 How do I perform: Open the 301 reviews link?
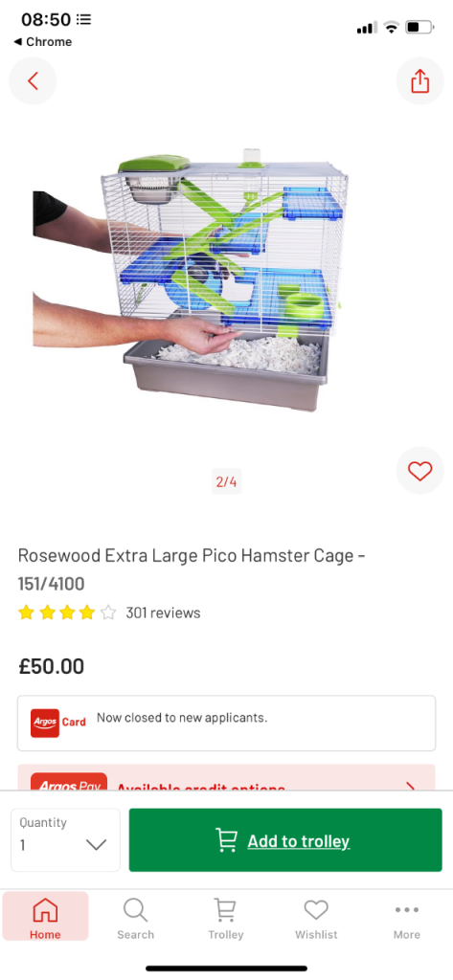pos(163,612)
